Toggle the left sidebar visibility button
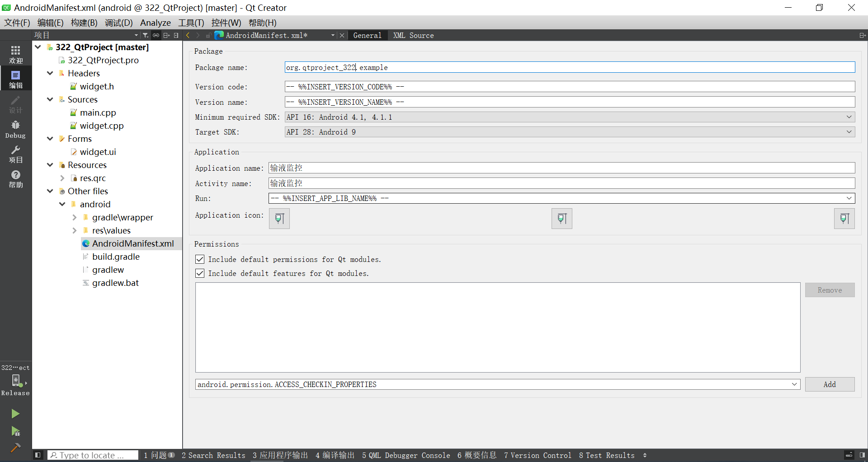868x462 pixels. [x=38, y=455]
